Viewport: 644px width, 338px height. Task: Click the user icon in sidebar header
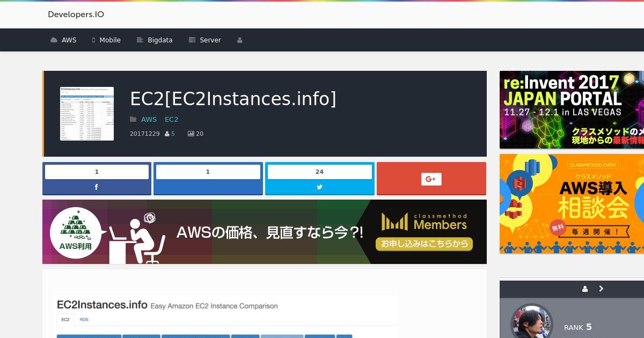point(585,289)
